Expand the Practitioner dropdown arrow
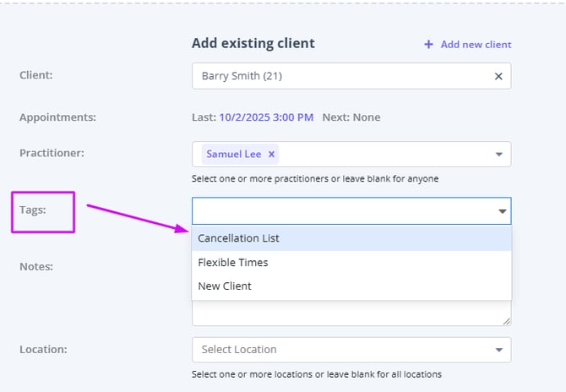The height and width of the screenshot is (392, 566). [x=498, y=155]
